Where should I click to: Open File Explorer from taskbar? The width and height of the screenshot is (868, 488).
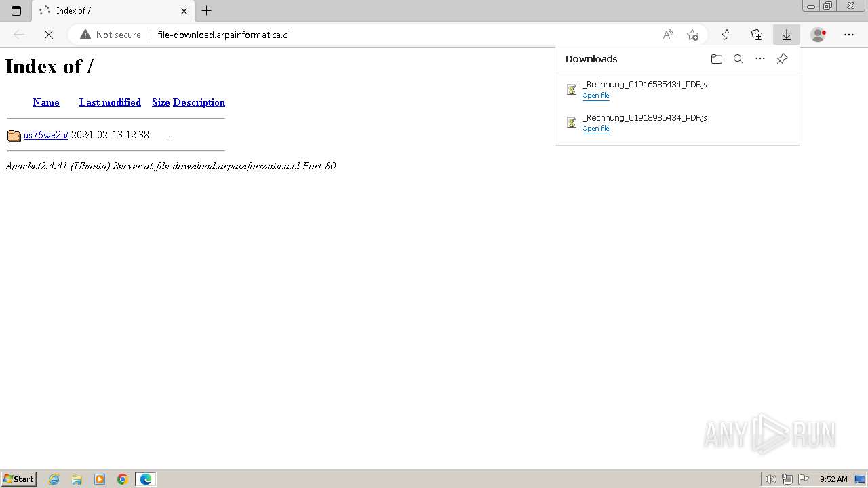point(77,479)
